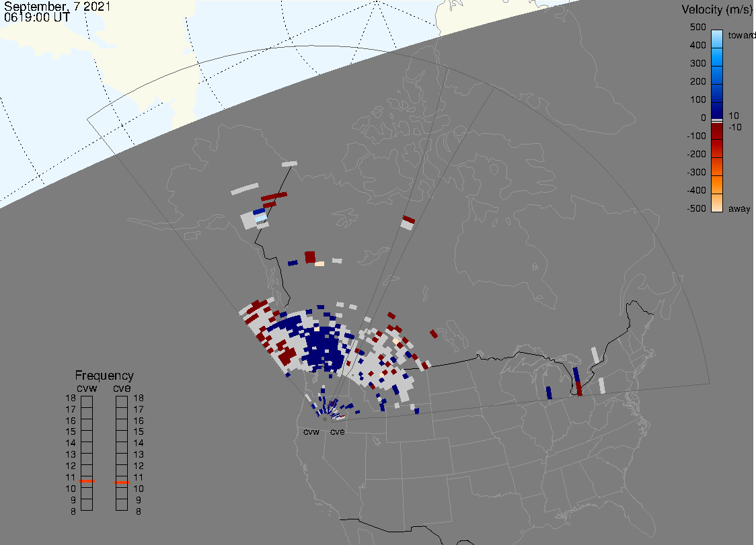Viewport: 756px width, 545px height.
Task: Pick the lightest blue 400–500 color bar segment
Action: (717, 39)
